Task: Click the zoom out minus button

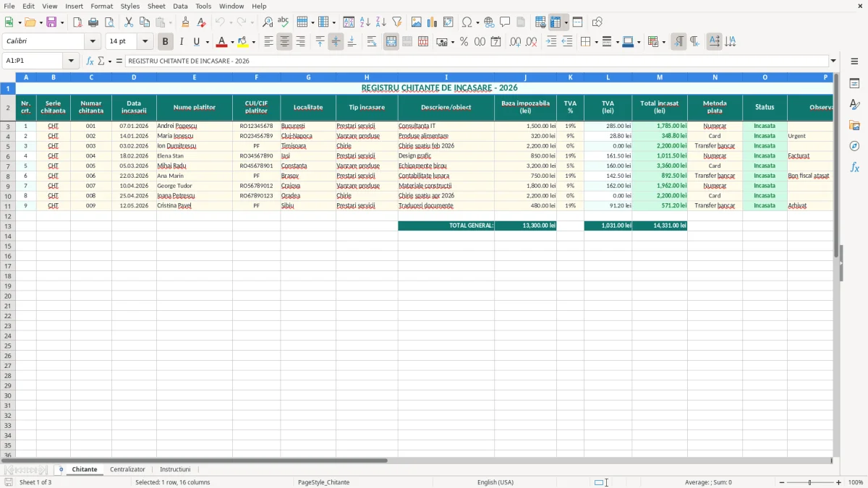Action: [x=782, y=482]
